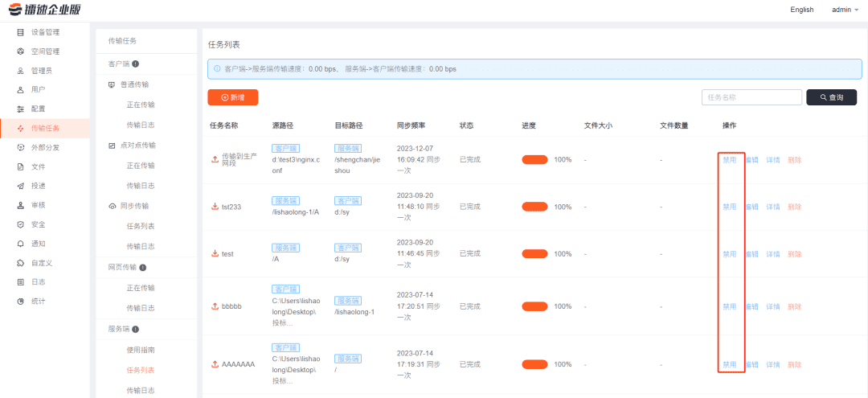Click the administrator sidebar icon
868x398 pixels.
(x=21, y=71)
